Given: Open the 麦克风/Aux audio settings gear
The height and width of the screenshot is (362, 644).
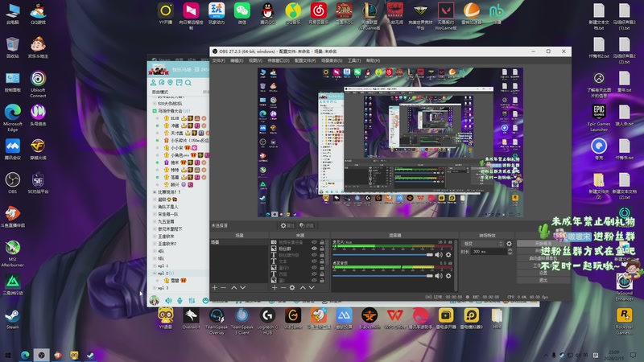Looking at the screenshot, I should coord(448,255).
